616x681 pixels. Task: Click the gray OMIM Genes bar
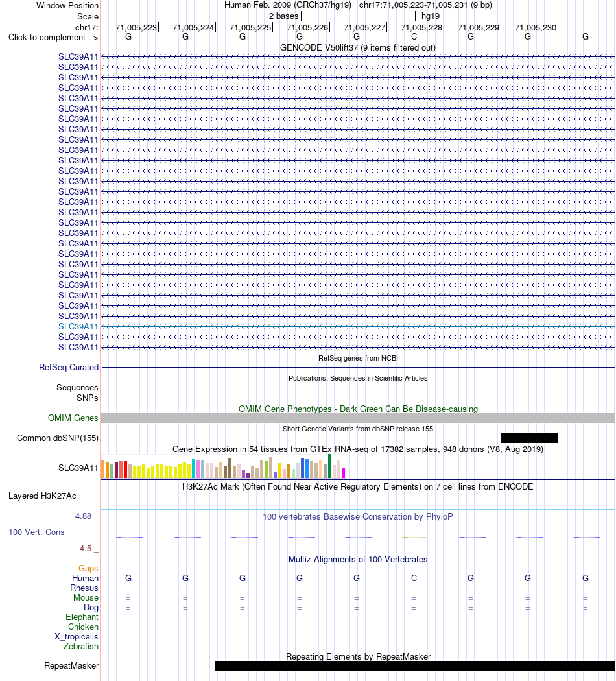[x=358, y=418]
